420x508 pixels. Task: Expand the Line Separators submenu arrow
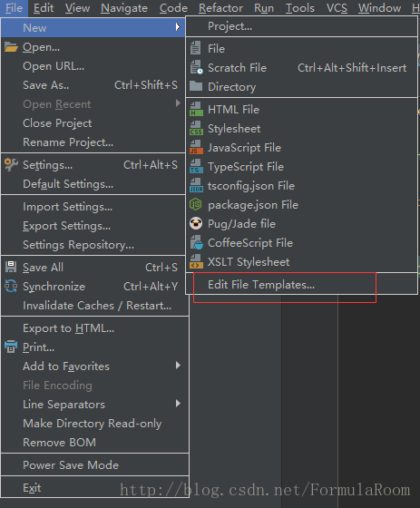pos(178,404)
